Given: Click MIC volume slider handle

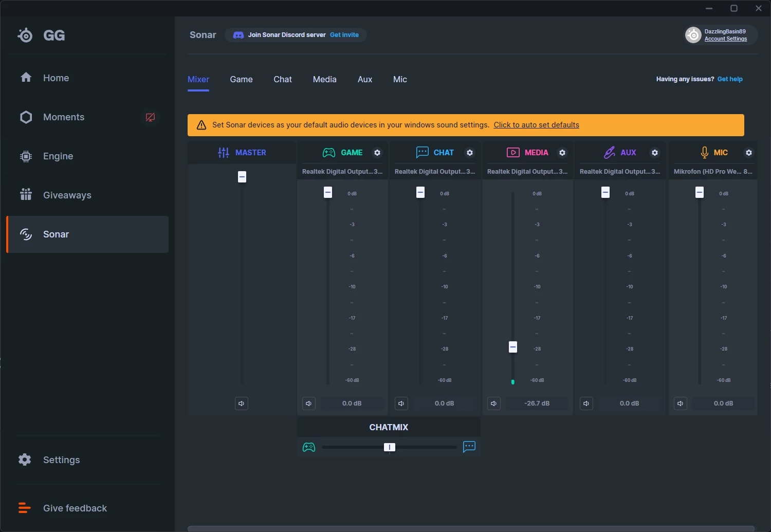Looking at the screenshot, I should 700,192.
